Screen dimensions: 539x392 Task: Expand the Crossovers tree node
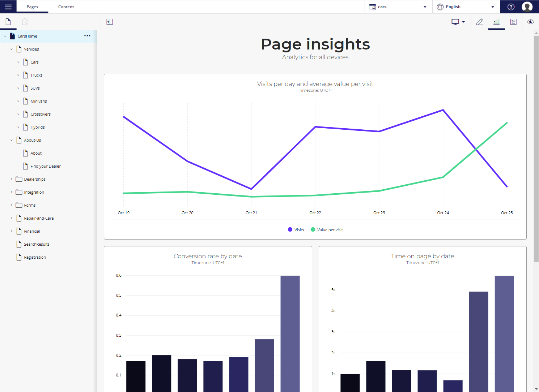18,114
